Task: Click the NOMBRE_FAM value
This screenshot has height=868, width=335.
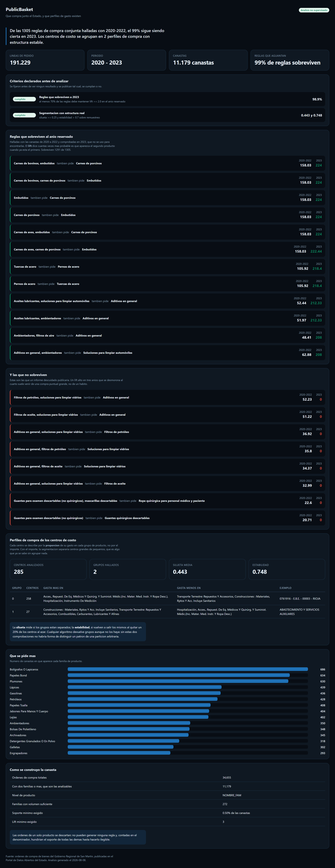Action: 232,795
